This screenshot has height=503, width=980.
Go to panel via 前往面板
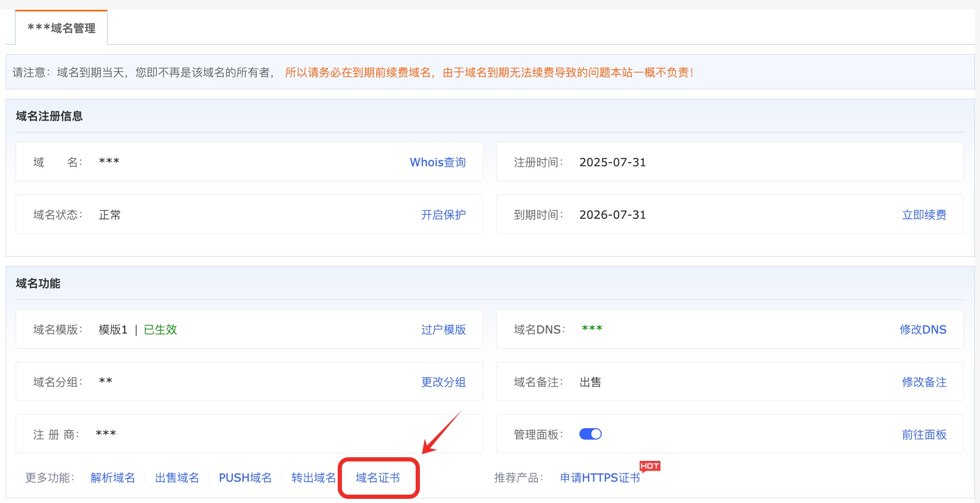[x=924, y=434]
